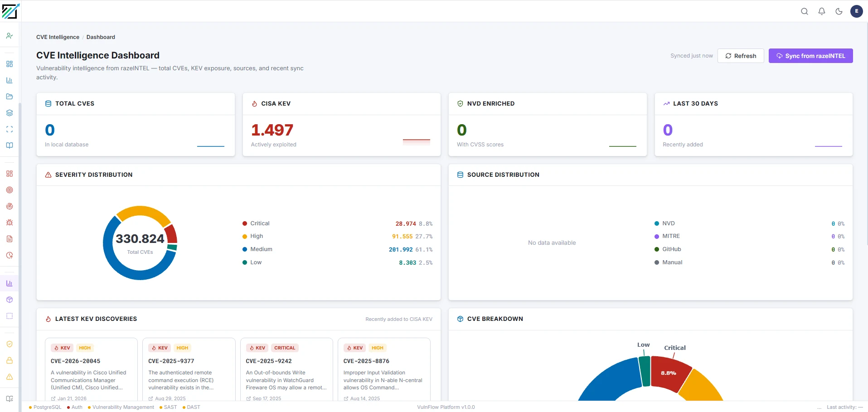Click Auth status in footer
Viewport: 868px width, 412px height.
point(75,407)
